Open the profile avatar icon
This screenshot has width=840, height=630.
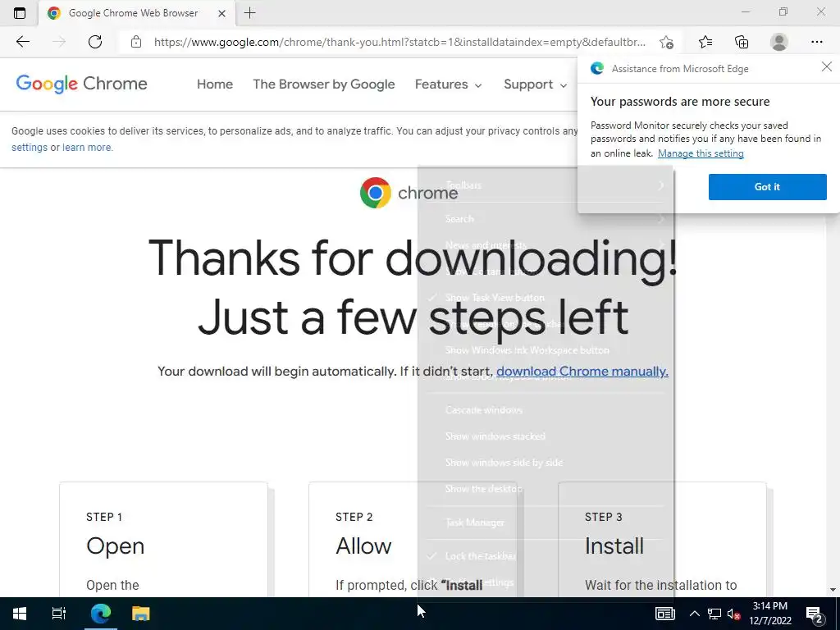click(779, 42)
